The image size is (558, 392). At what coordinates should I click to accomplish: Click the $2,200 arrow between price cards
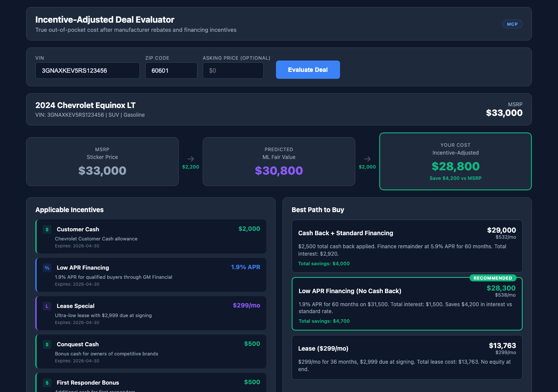coord(191,162)
